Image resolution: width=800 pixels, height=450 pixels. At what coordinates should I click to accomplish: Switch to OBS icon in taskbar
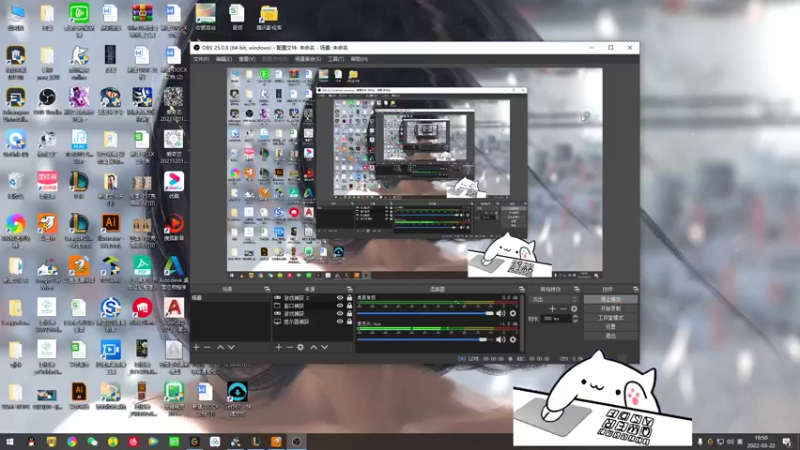click(296, 442)
